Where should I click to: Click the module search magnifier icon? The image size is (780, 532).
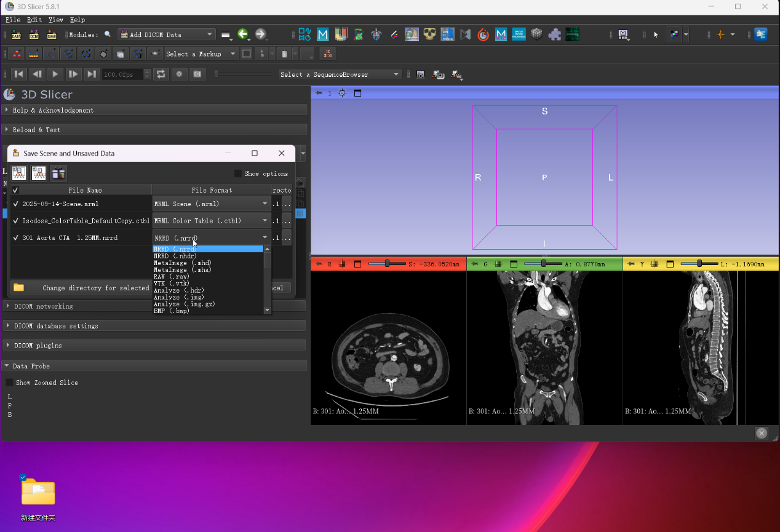tap(108, 34)
